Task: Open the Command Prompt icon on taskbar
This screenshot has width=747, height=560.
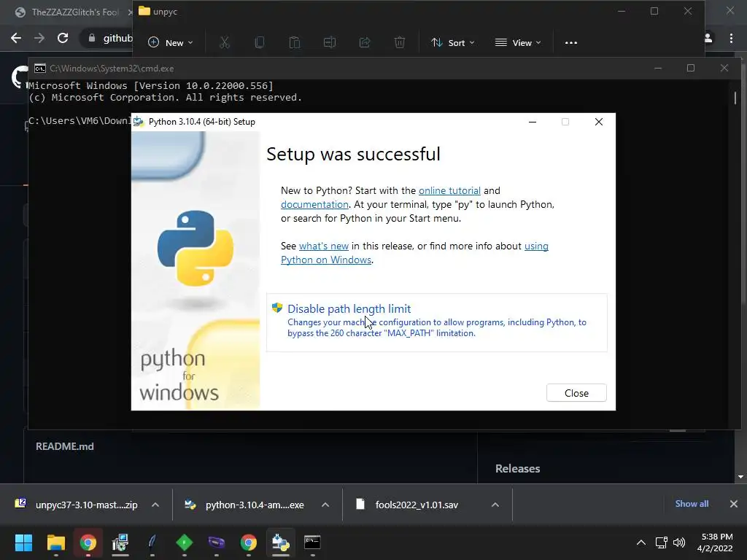Action: (x=312, y=542)
